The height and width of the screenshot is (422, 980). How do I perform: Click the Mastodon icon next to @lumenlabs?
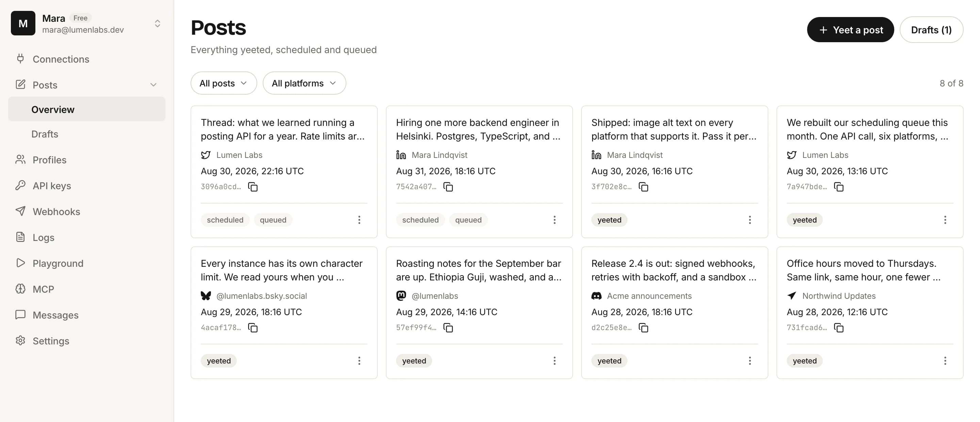[x=401, y=296]
